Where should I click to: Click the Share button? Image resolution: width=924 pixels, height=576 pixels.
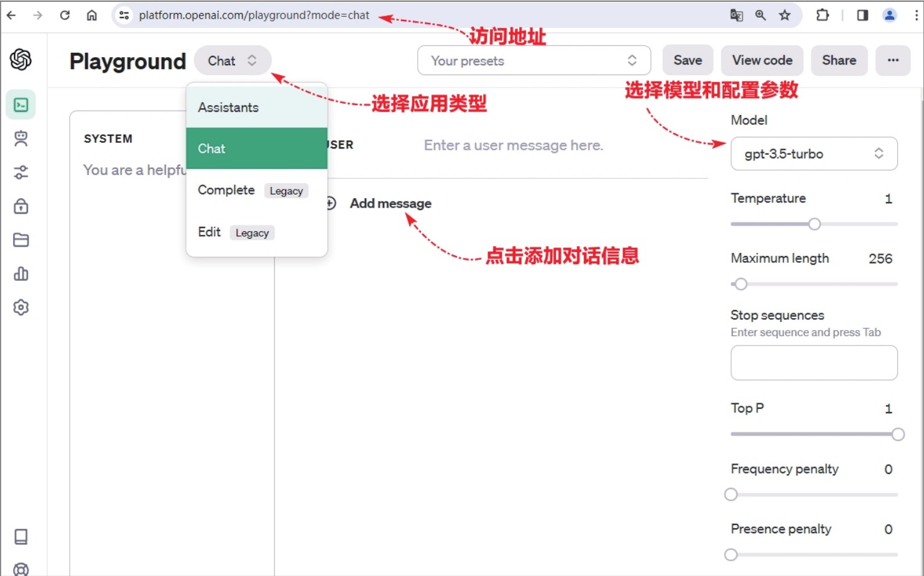[x=839, y=60]
